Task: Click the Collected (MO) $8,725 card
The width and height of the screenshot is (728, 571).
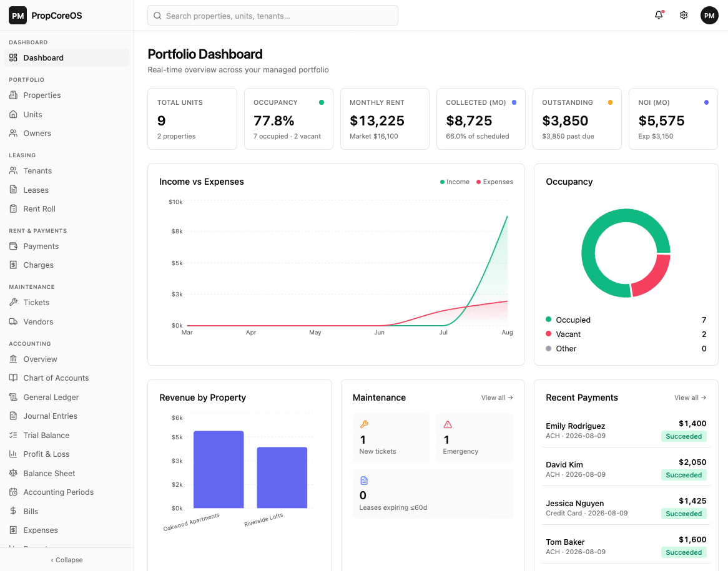Action: pos(481,119)
